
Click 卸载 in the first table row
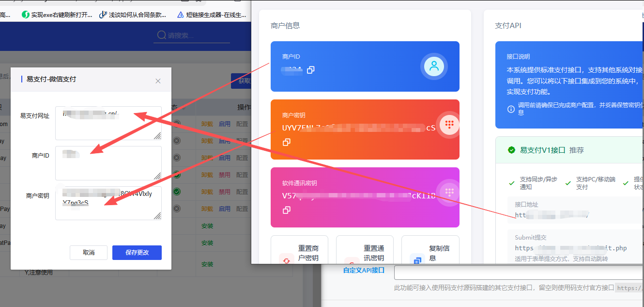pos(206,124)
